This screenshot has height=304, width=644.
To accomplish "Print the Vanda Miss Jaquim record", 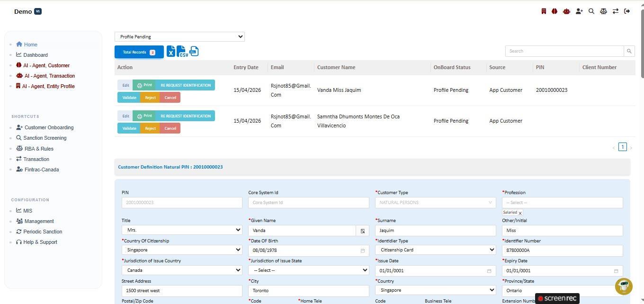I will click(144, 85).
